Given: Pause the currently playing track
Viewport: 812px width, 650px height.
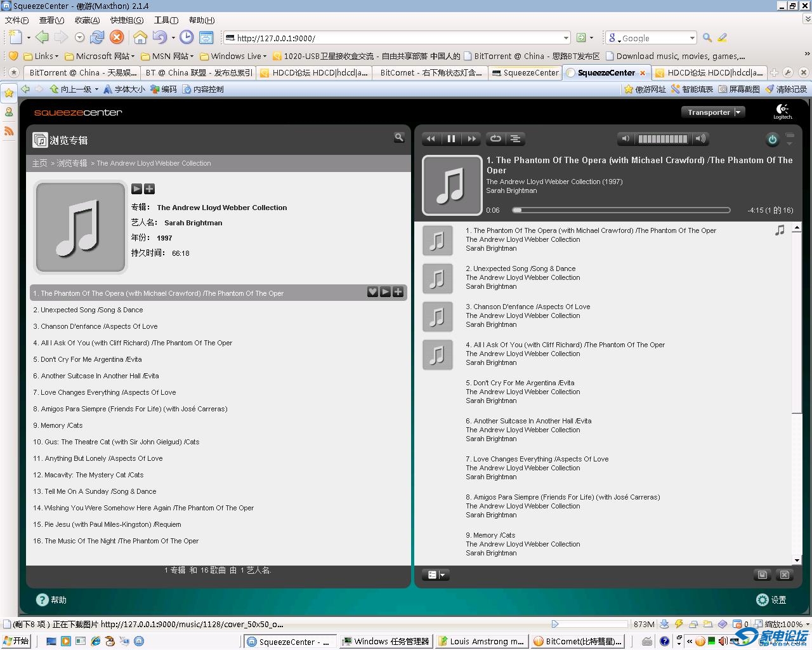Looking at the screenshot, I should click(451, 139).
